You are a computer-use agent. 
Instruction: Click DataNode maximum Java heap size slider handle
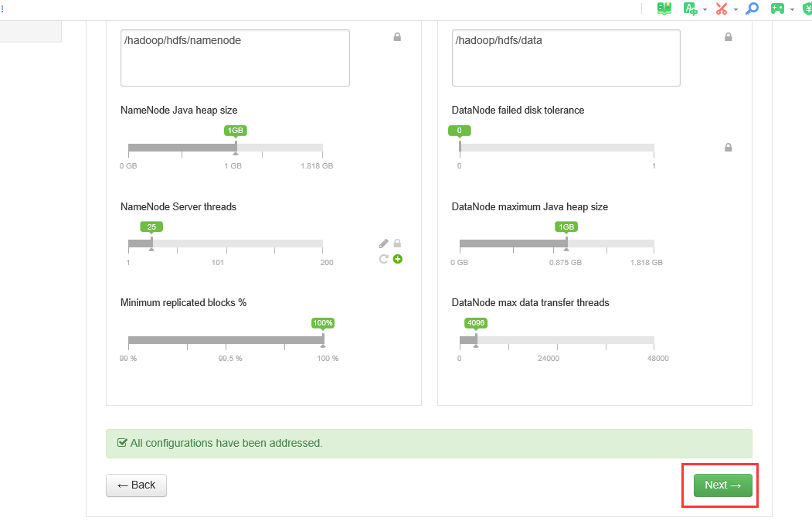(566, 244)
